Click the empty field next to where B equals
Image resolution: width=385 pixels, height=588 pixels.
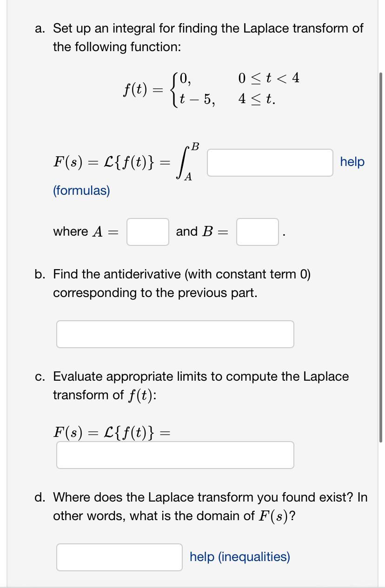click(x=258, y=231)
